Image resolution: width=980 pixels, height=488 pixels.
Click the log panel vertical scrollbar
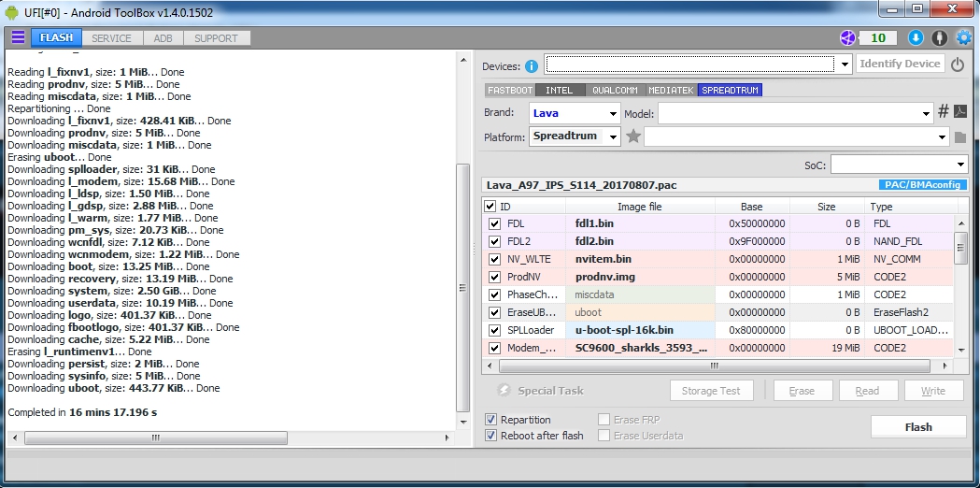[463, 287]
